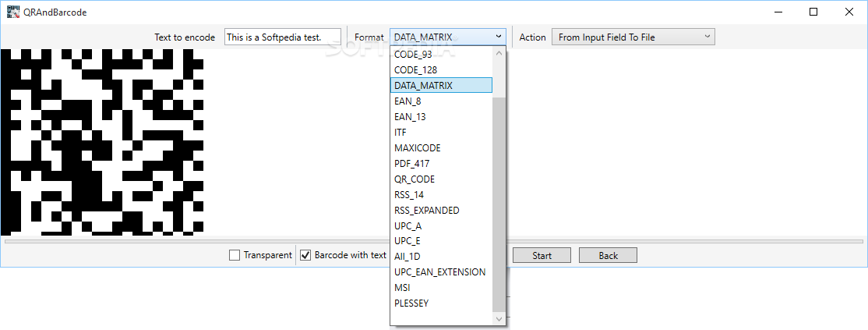Enable the Transparent checkbox
The image size is (868, 330).
pos(235,255)
